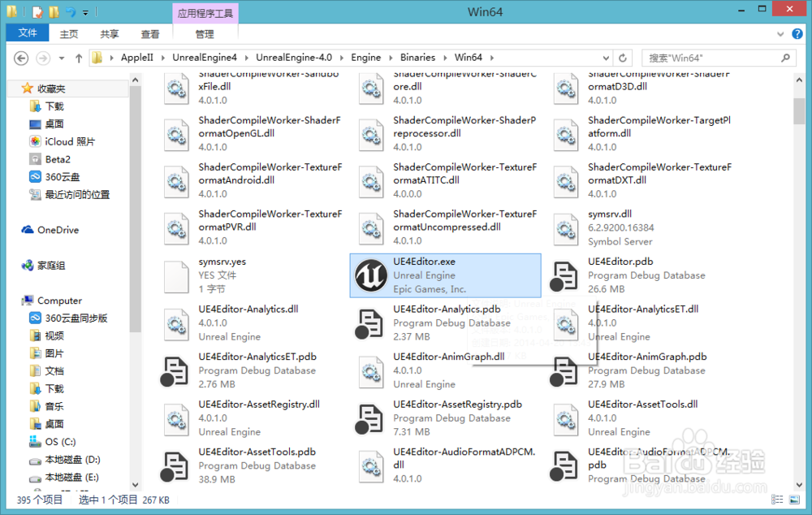Go back with the back arrow
The height and width of the screenshot is (515, 812).
[x=21, y=58]
